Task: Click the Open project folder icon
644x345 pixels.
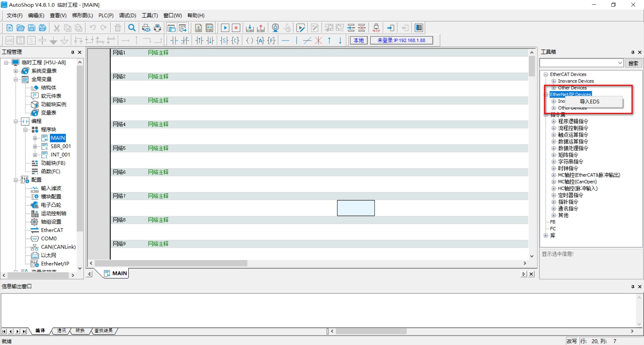Action: 20,28
